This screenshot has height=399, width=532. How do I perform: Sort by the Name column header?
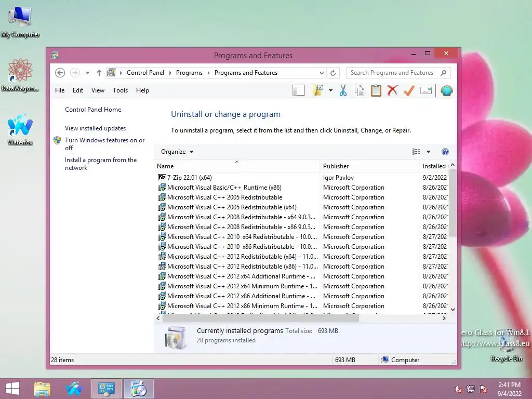click(237, 166)
